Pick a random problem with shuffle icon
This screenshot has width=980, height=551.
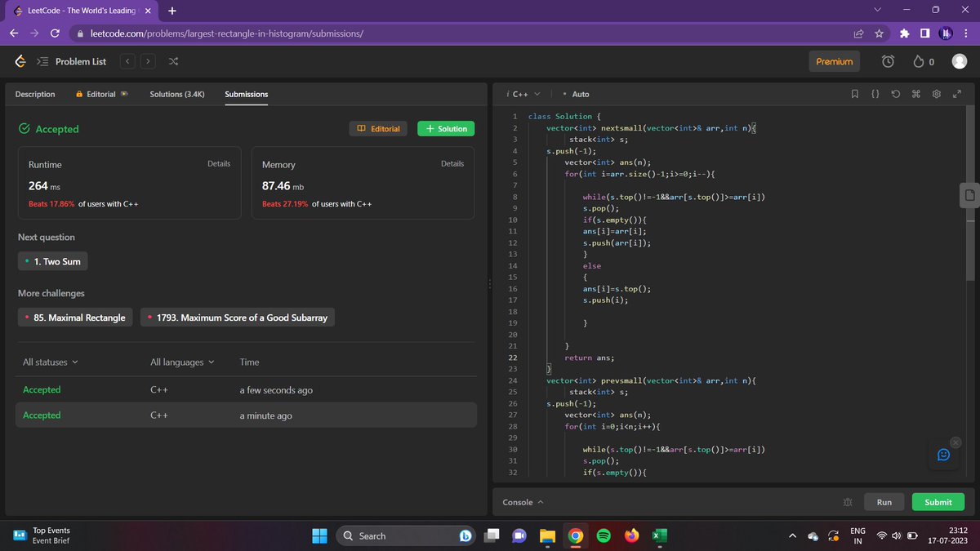[171, 61]
